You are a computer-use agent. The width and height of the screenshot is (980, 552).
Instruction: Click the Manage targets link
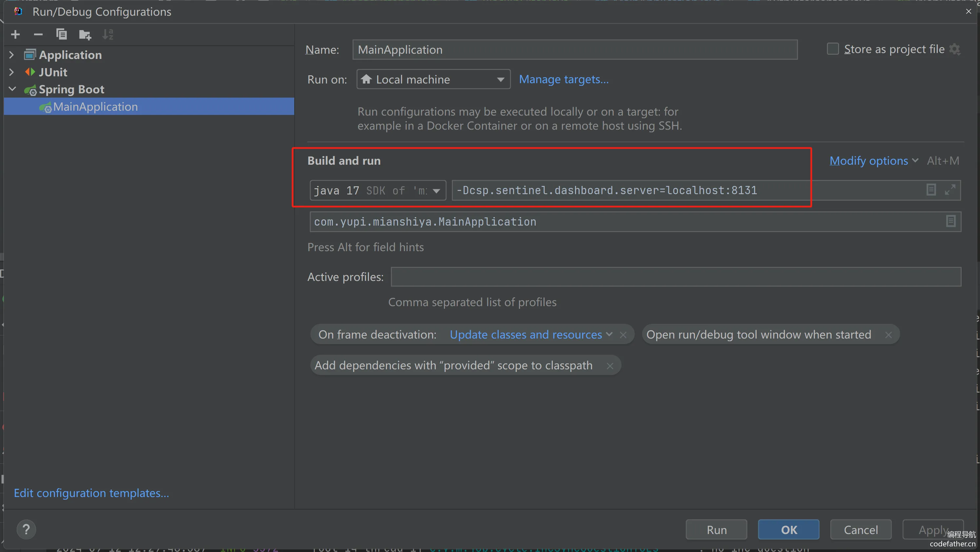click(x=564, y=80)
